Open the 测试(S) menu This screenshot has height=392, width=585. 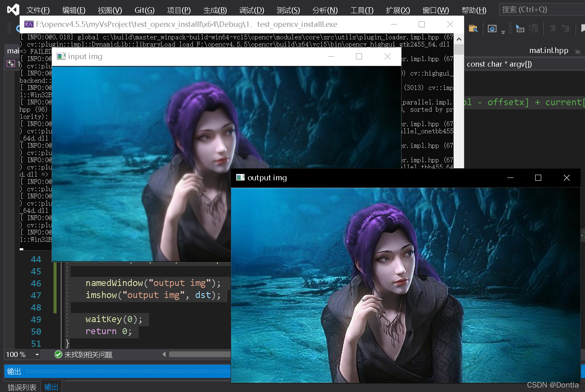[x=288, y=10]
